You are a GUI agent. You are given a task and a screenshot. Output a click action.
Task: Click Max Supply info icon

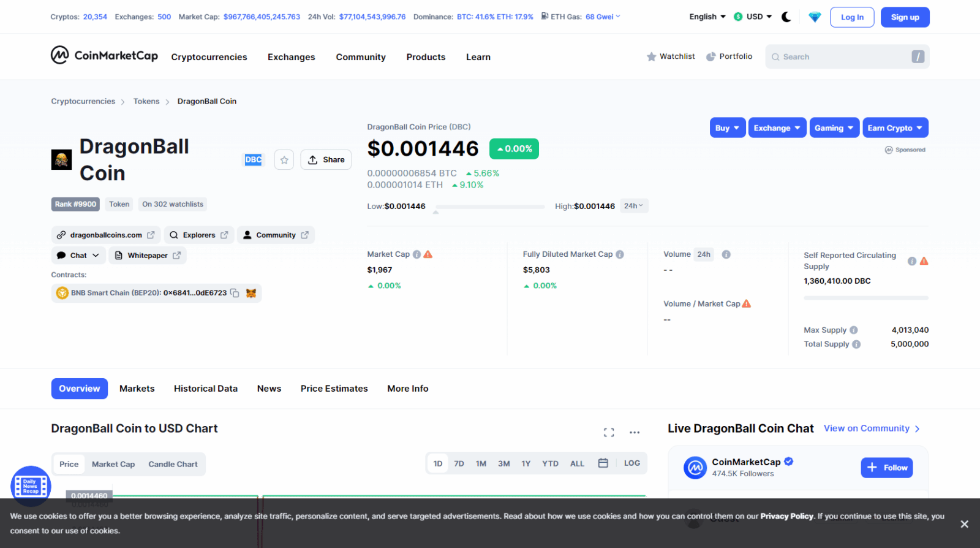(x=854, y=330)
